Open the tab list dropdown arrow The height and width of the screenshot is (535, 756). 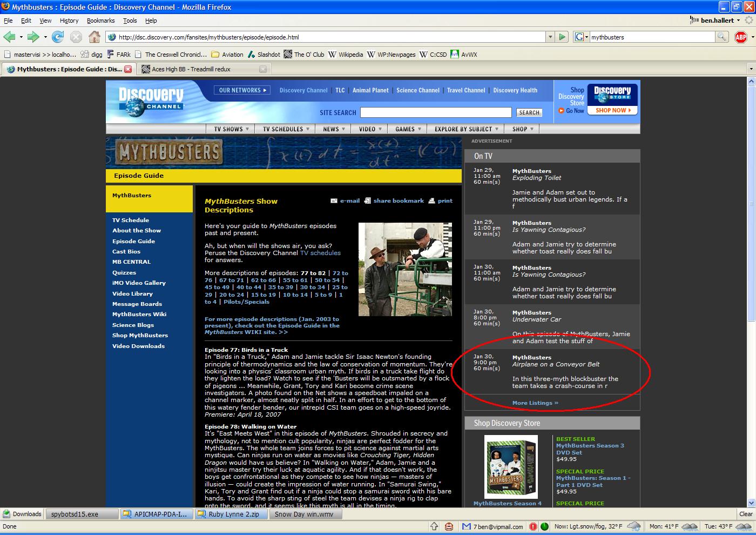click(751, 69)
